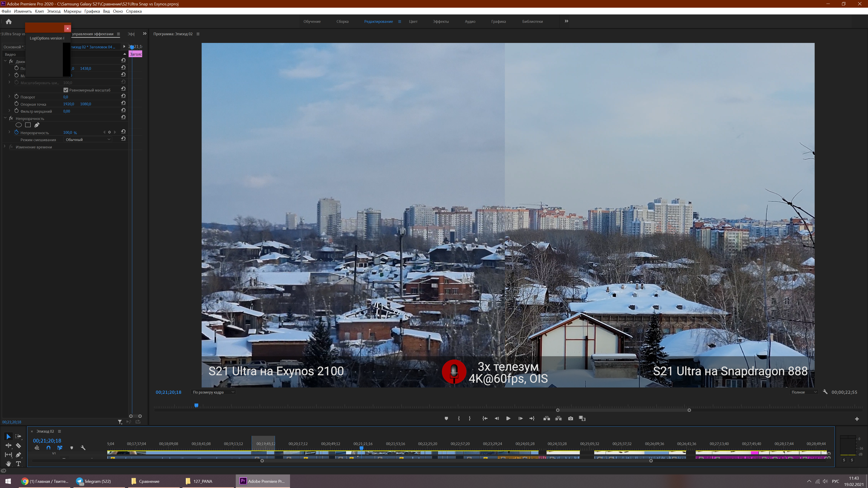Select the Track Select Forward tool
The width and height of the screenshot is (868, 488).
[x=18, y=436]
